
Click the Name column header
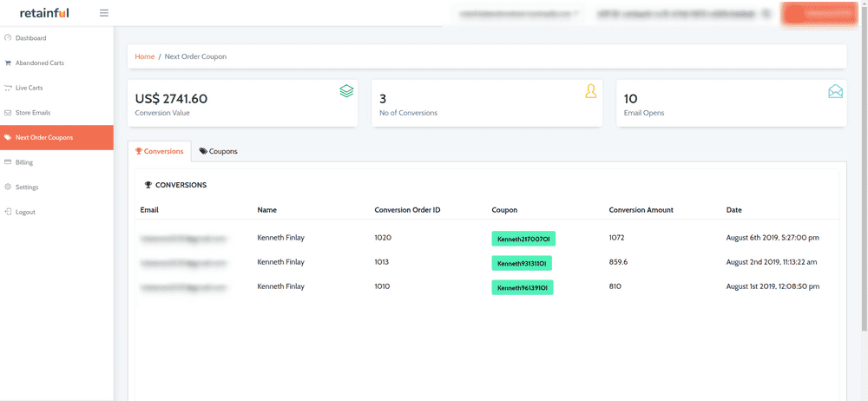click(266, 210)
